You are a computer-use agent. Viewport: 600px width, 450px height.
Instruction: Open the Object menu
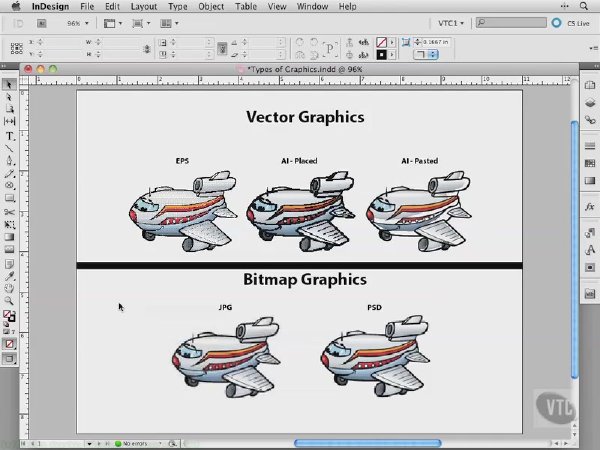(x=211, y=6)
